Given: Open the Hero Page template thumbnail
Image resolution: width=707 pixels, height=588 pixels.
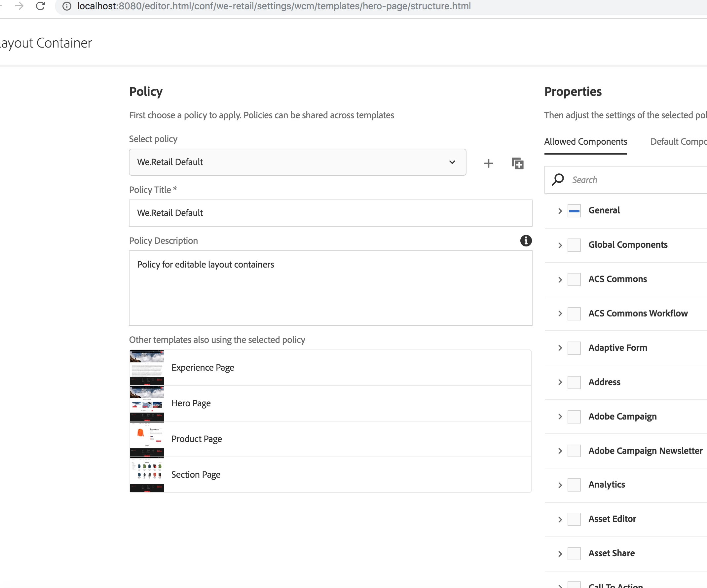Looking at the screenshot, I should tap(147, 403).
